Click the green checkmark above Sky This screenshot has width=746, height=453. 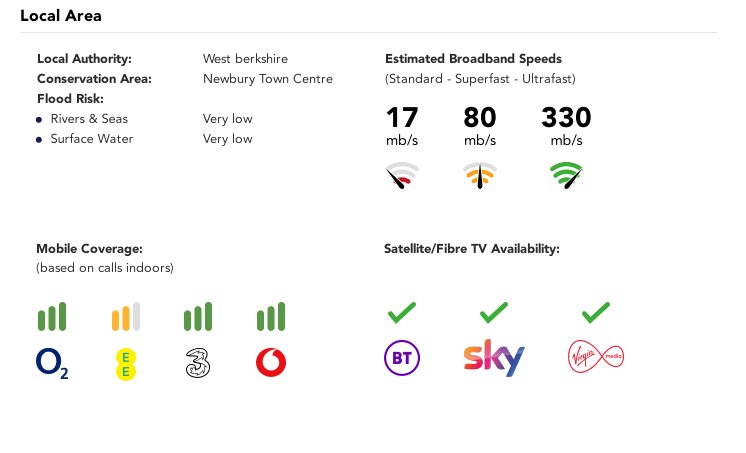(x=494, y=313)
